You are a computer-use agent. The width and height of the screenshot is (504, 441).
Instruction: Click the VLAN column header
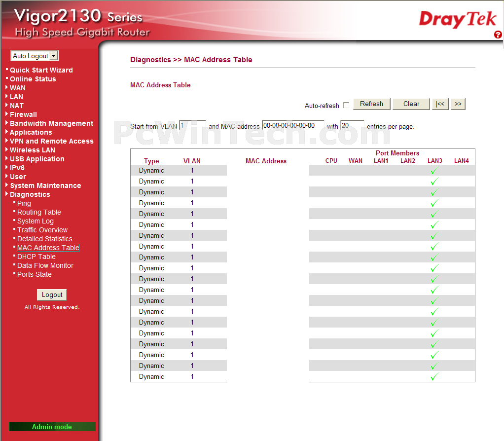point(192,161)
